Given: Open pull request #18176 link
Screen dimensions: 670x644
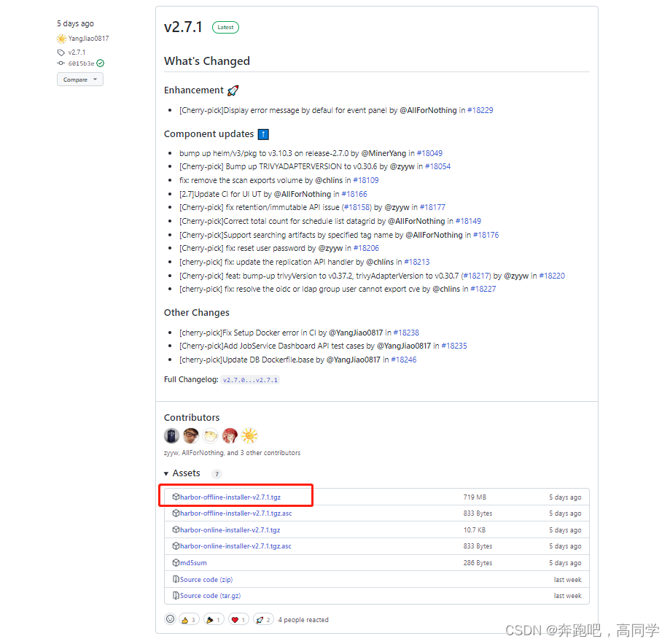Looking at the screenshot, I should [x=486, y=235].
